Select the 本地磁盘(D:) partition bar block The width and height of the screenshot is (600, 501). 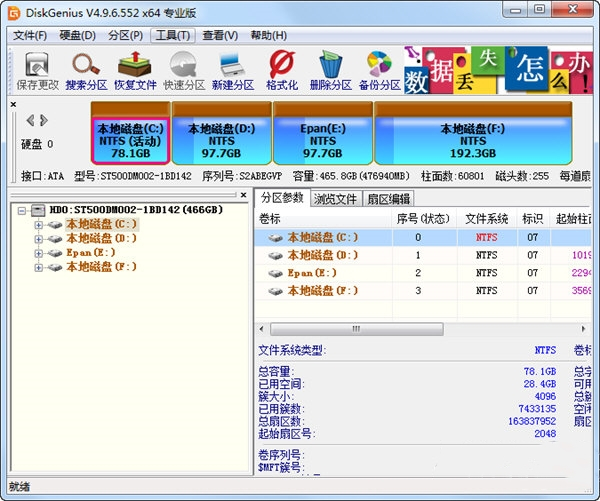tap(221, 140)
